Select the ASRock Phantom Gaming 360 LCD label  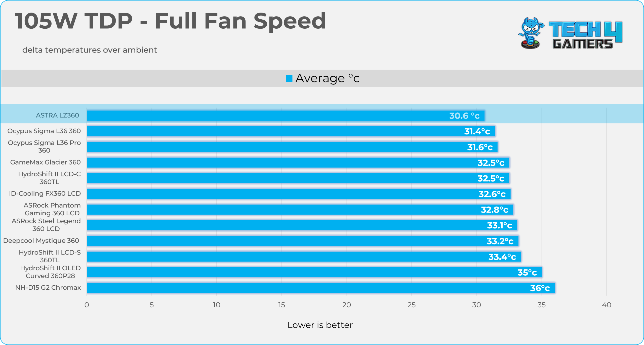52,209
